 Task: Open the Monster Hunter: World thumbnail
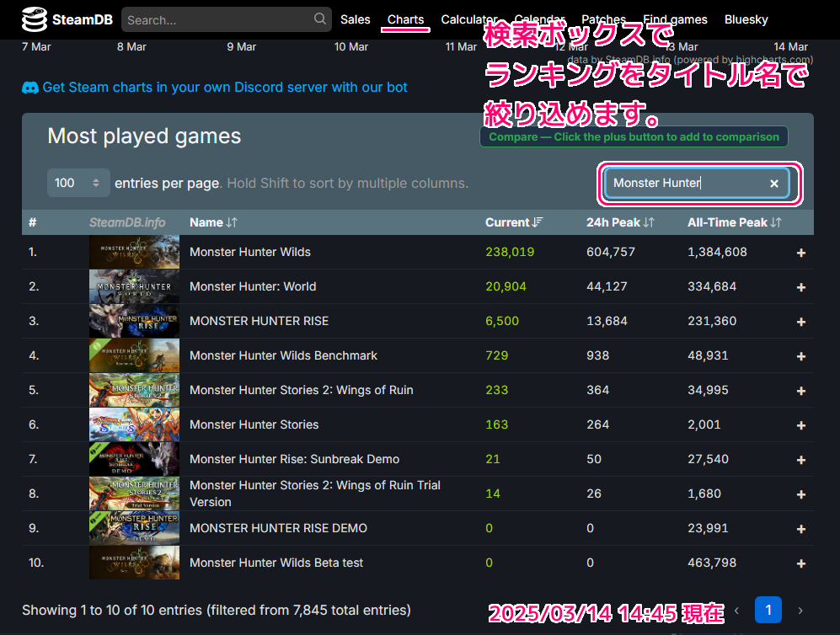pos(135,286)
